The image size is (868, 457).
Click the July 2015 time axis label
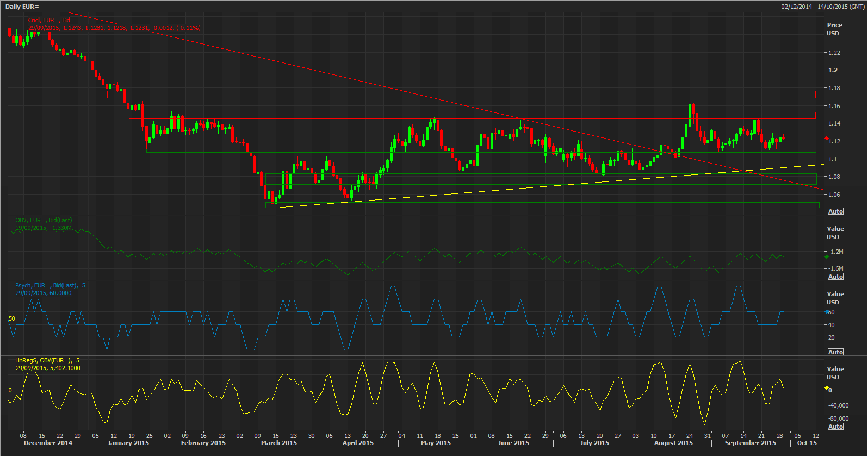tap(594, 443)
